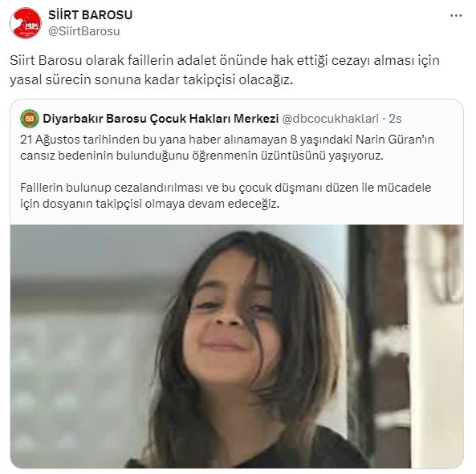
Task: Click the Diyarbakır Barosu green avatar icon
Action: click(x=30, y=119)
